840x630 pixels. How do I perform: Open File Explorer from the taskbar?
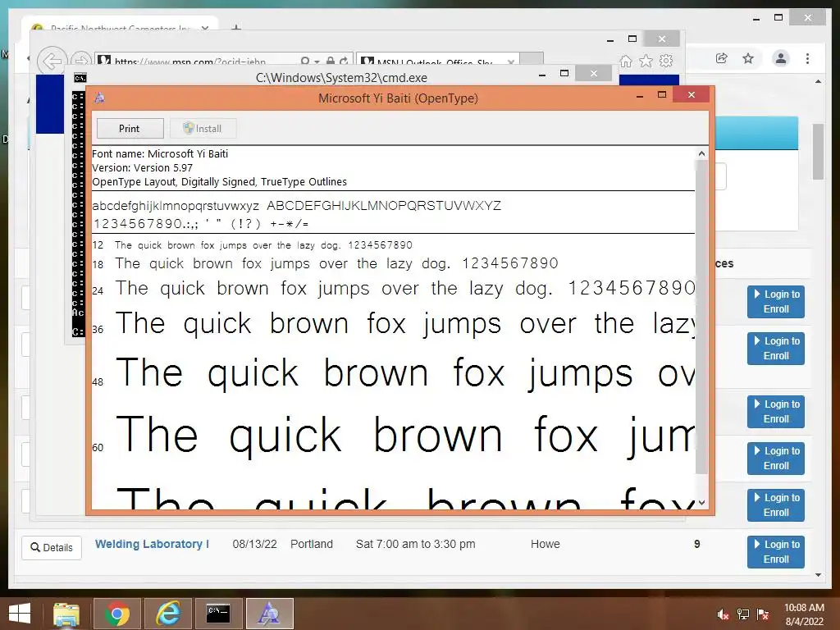(66, 614)
